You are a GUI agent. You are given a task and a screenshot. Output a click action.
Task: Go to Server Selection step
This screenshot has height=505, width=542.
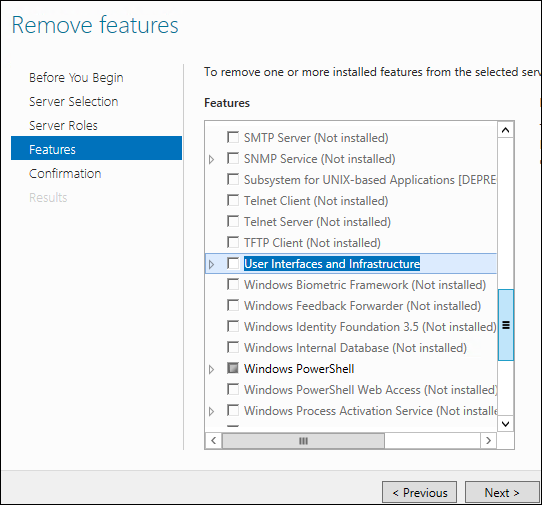point(74,102)
